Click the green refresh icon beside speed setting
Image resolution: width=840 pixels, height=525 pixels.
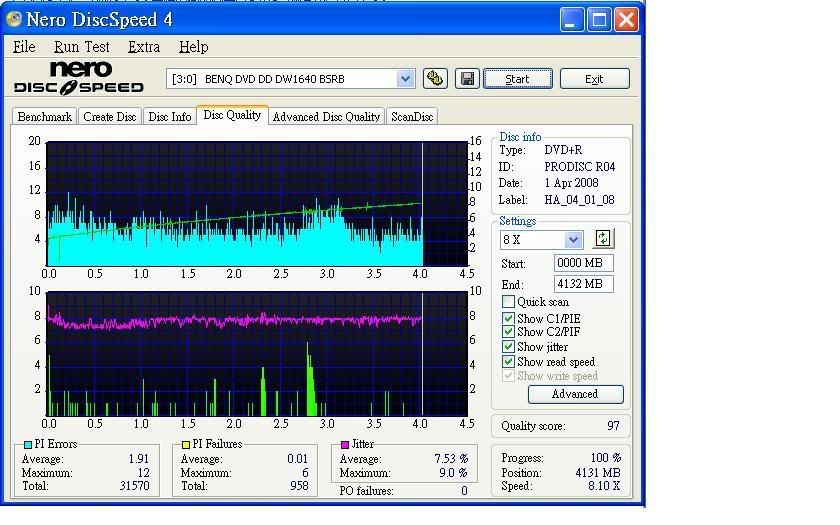pos(603,238)
